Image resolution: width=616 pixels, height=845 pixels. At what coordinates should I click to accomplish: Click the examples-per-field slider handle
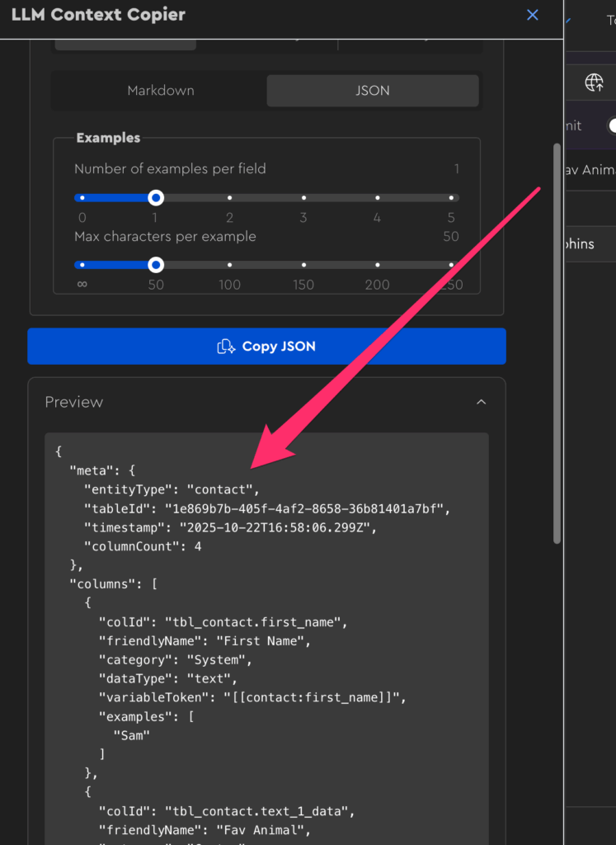[x=155, y=198]
